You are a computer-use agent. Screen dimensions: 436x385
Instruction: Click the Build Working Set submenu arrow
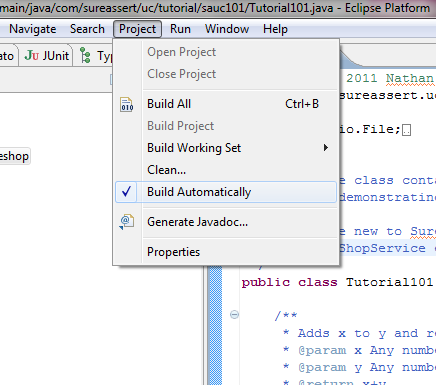point(326,148)
